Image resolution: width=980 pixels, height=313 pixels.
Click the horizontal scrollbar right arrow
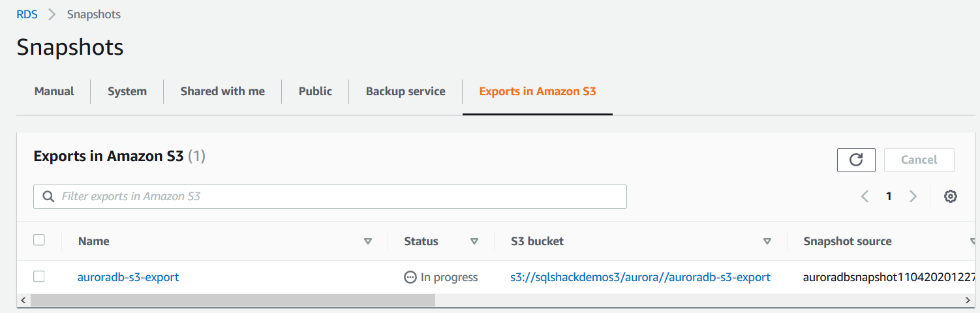pos(968,300)
